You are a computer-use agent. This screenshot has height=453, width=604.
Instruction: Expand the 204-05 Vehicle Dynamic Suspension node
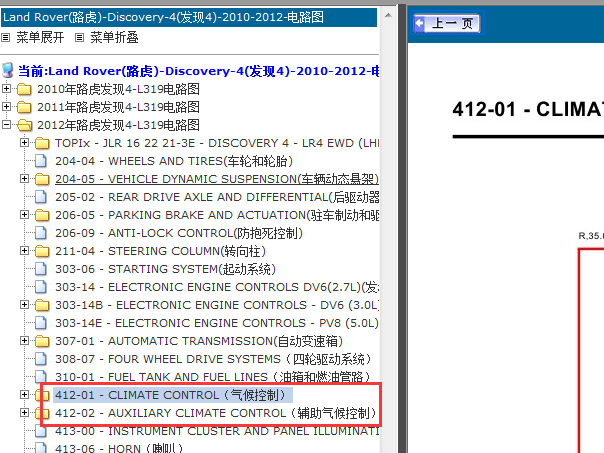pyautogui.click(x=24, y=178)
